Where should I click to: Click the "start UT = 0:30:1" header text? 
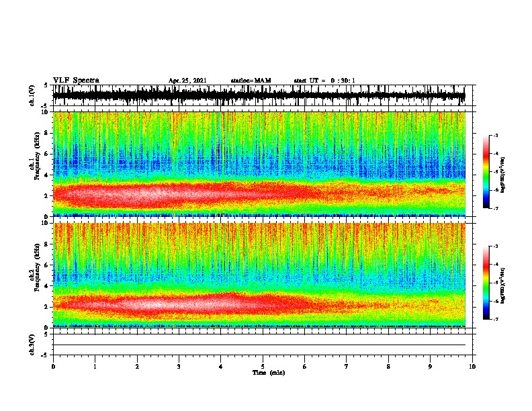pos(324,81)
